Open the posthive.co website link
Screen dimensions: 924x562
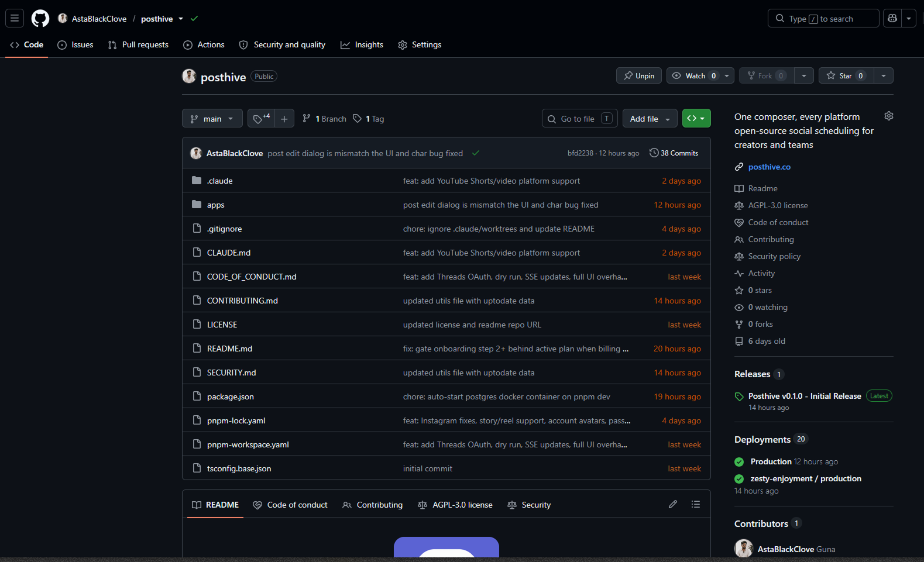tap(769, 167)
